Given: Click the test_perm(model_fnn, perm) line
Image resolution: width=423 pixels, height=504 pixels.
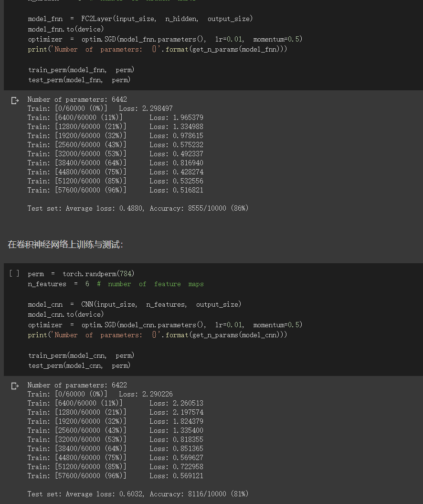Looking at the screenshot, I should [x=79, y=80].
